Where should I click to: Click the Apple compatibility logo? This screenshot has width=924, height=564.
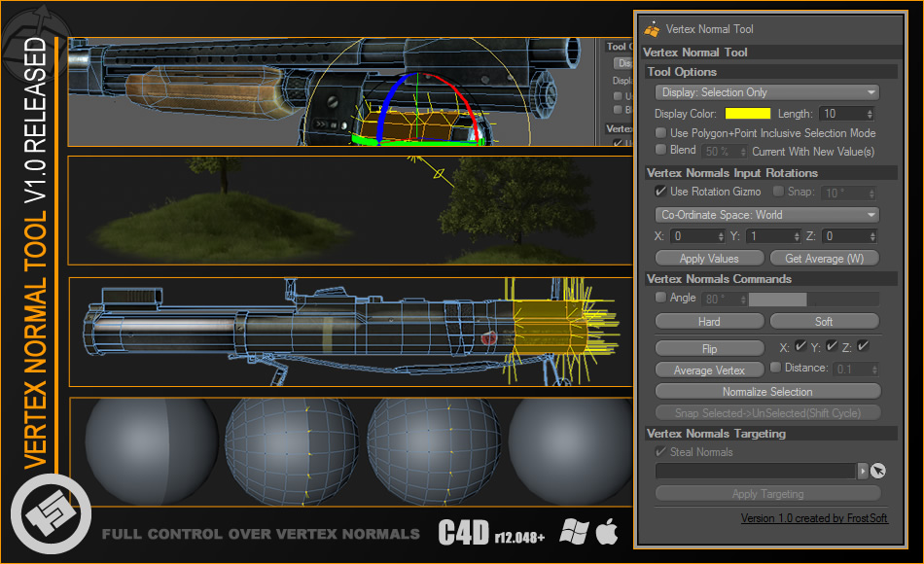point(606,533)
